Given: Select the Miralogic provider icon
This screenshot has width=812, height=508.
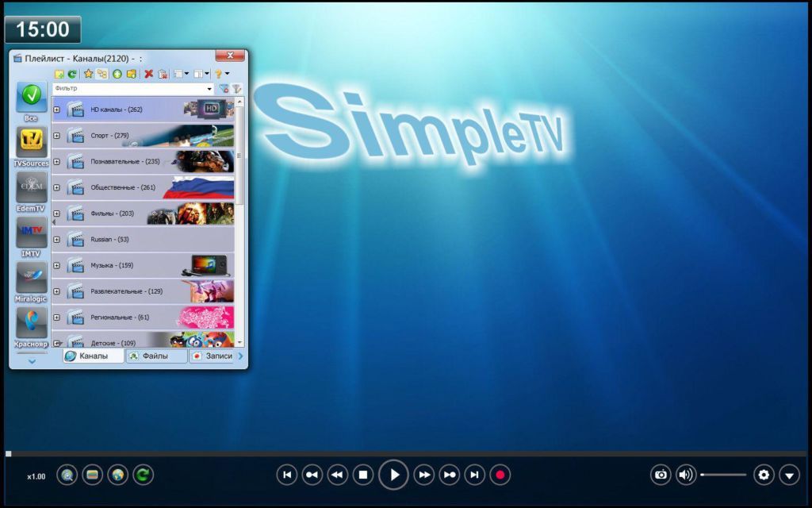Looking at the screenshot, I should [x=32, y=277].
